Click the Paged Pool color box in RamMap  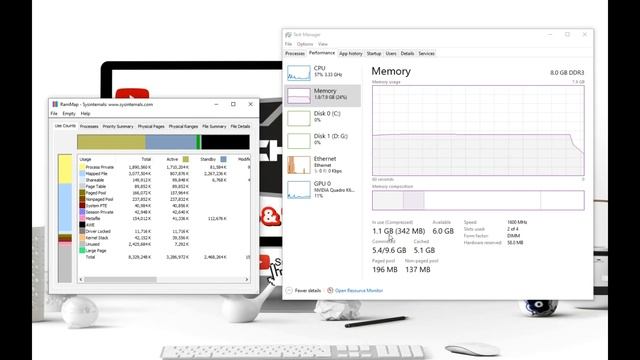click(x=82, y=193)
